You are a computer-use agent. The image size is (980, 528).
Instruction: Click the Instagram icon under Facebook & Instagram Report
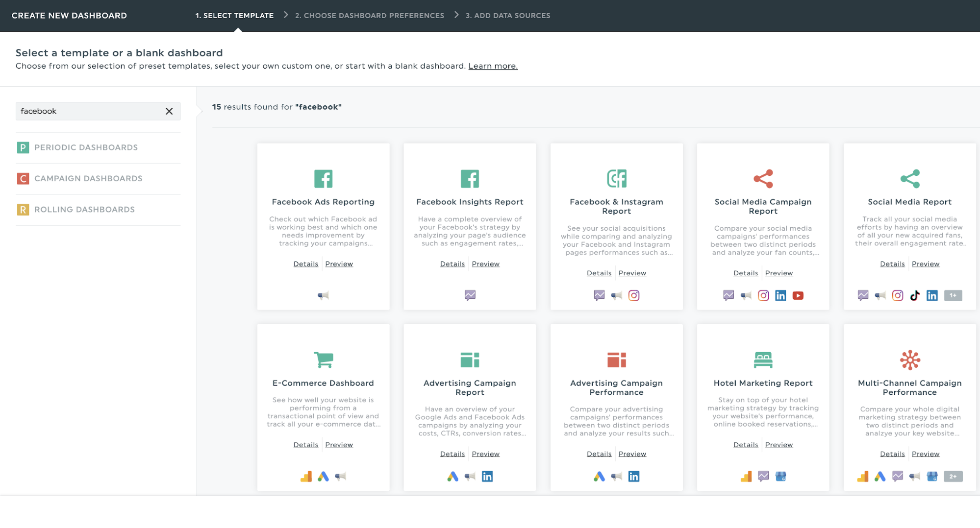634,295
